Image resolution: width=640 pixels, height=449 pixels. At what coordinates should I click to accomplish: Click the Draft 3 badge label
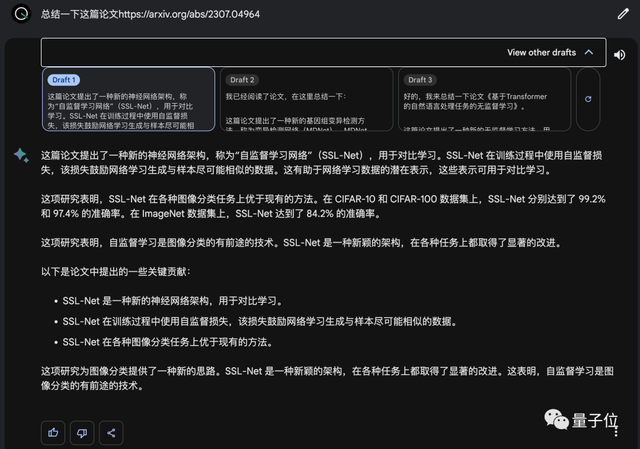click(419, 79)
